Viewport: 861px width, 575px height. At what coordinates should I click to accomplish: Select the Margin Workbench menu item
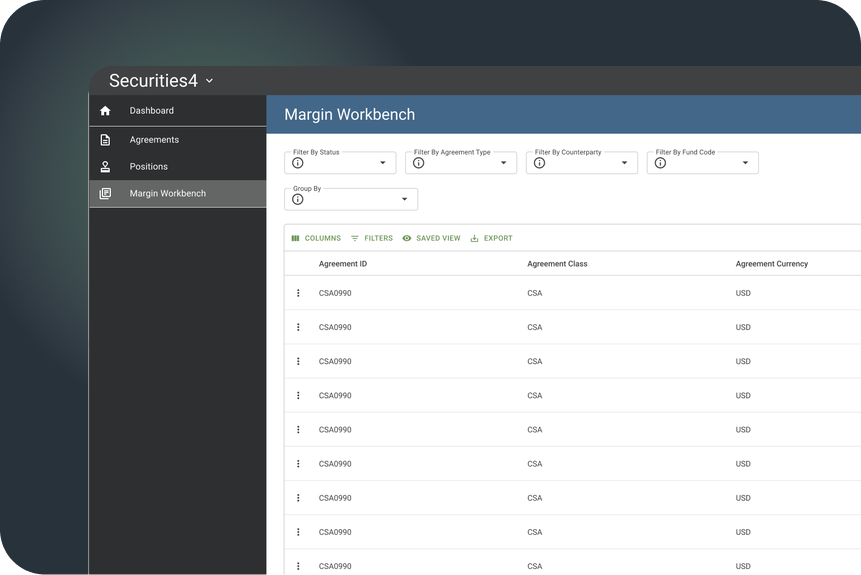[178, 193]
